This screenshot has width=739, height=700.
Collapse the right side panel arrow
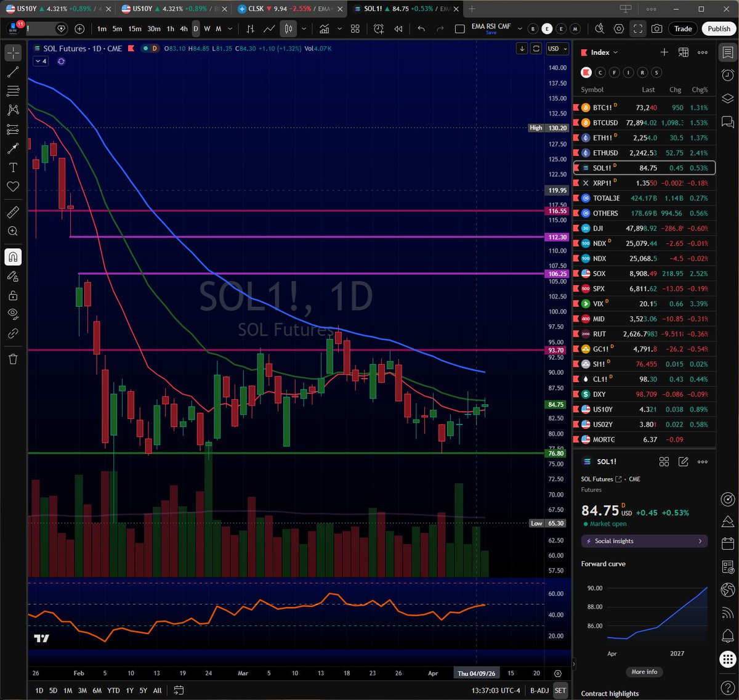point(573,665)
